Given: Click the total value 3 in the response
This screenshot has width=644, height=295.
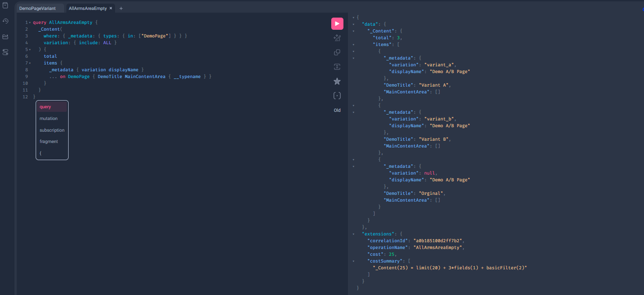Looking at the screenshot, I should [398, 37].
